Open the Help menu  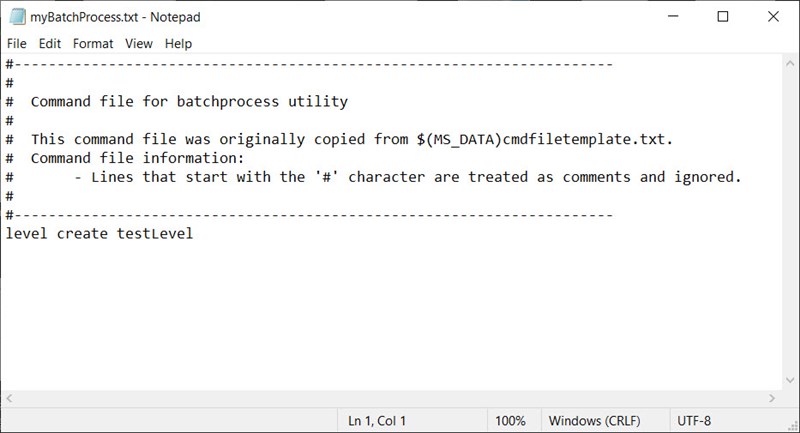click(178, 44)
